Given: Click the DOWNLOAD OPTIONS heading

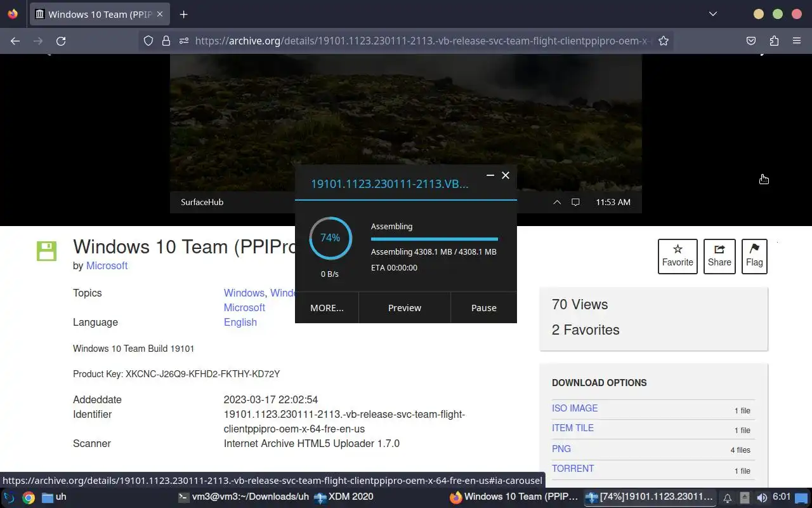Looking at the screenshot, I should click(599, 383).
